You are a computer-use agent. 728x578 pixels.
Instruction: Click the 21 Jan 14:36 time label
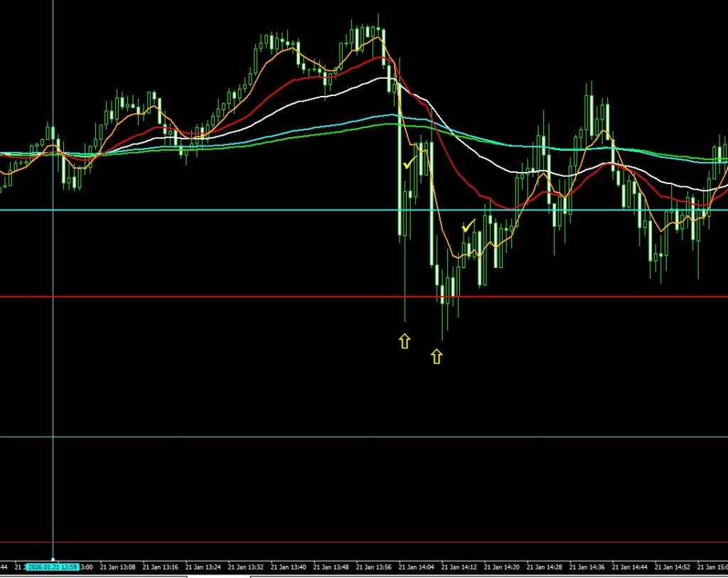pyautogui.click(x=587, y=567)
